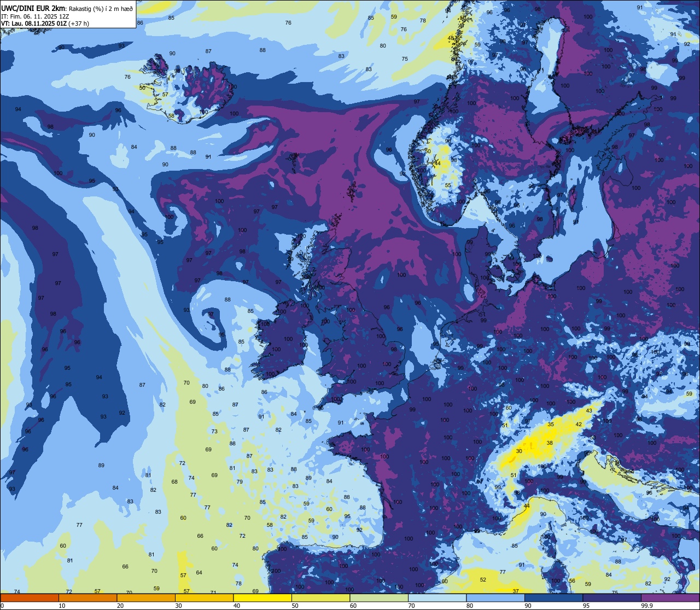
Task: Click the humidity value 30 on the map
Action: [519, 451]
